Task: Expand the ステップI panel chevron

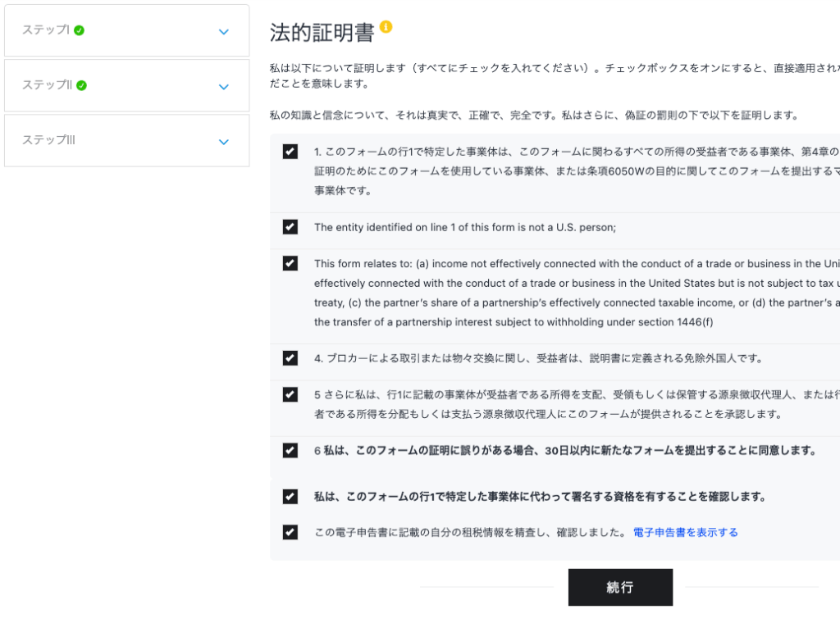Action: pos(224,32)
